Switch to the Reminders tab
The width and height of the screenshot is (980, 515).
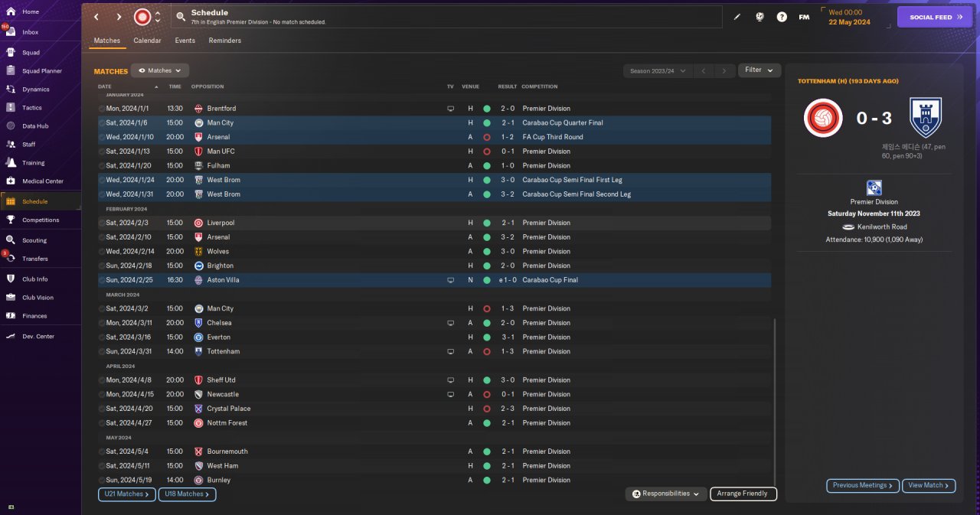pyautogui.click(x=225, y=41)
